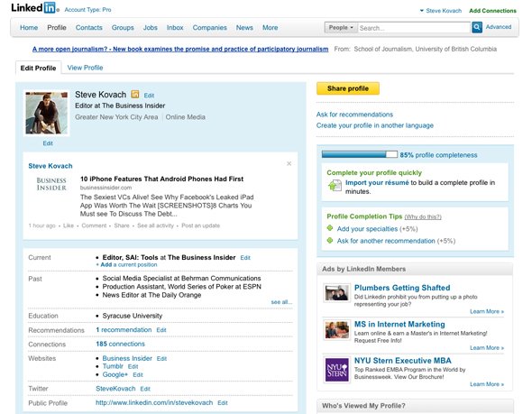Open the Contacts menu

click(89, 28)
